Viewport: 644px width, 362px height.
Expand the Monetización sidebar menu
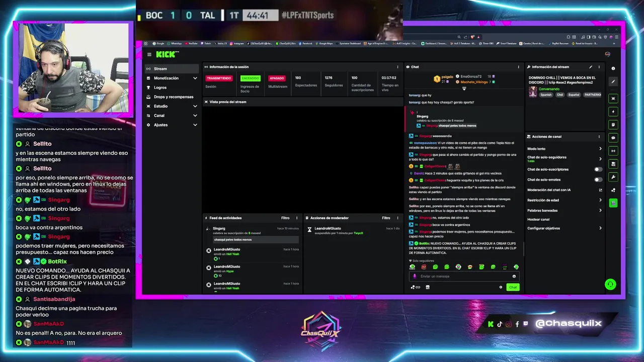click(172, 78)
